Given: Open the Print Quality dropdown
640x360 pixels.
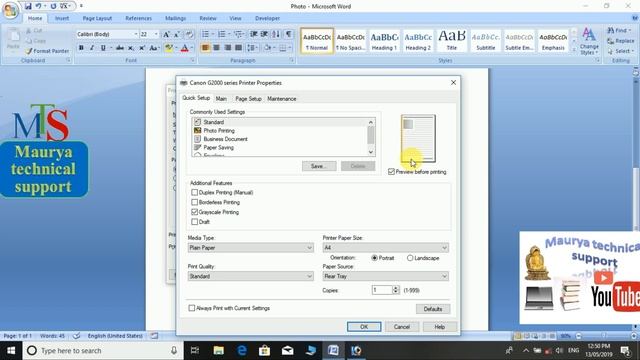Looking at the screenshot, I should [251, 276].
